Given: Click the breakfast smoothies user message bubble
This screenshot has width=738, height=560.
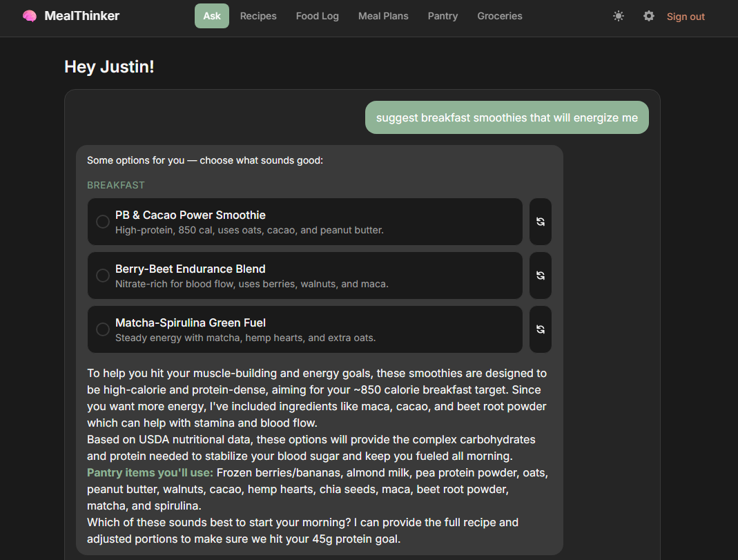Looking at the screenshot, I should coord(507,117).
